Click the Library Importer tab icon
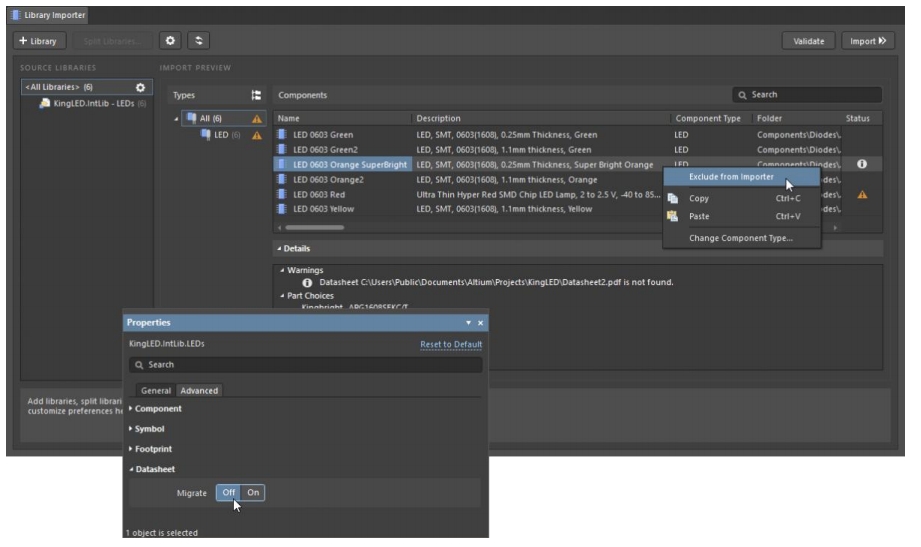 16,15
